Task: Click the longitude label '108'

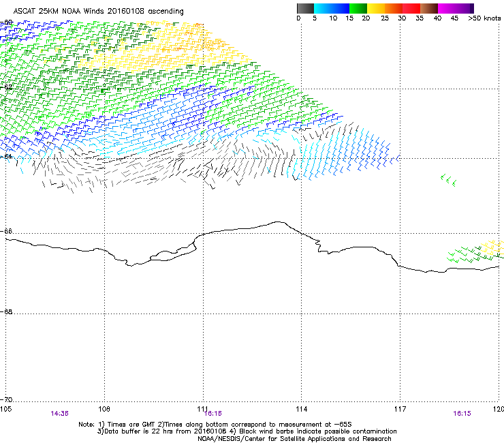Action: click(104, 408)
